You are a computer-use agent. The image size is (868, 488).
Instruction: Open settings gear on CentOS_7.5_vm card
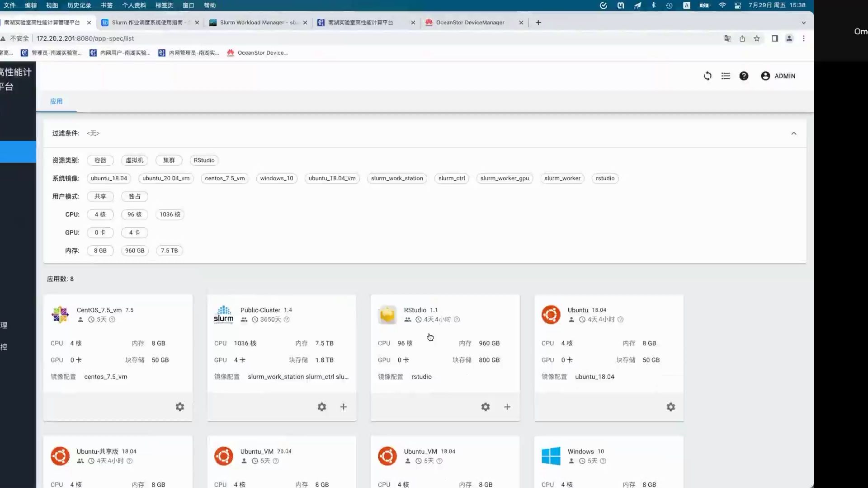tap(180, 407)
